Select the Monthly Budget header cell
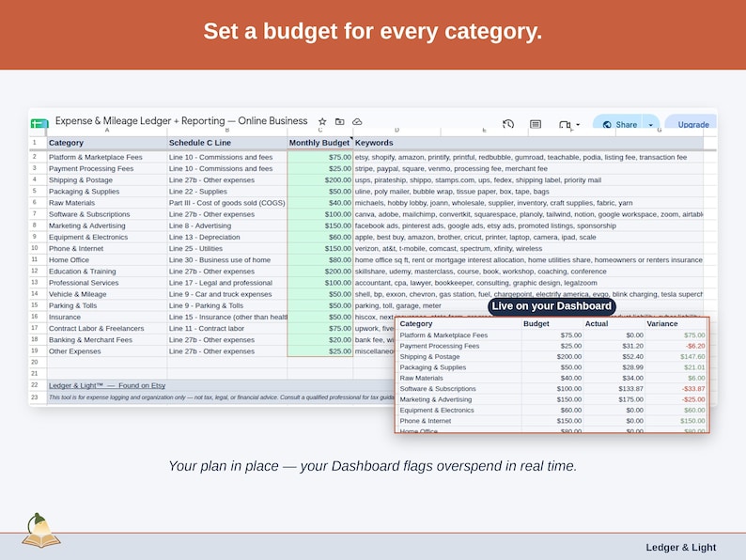746x560 pixels. (x=319, y=143)
